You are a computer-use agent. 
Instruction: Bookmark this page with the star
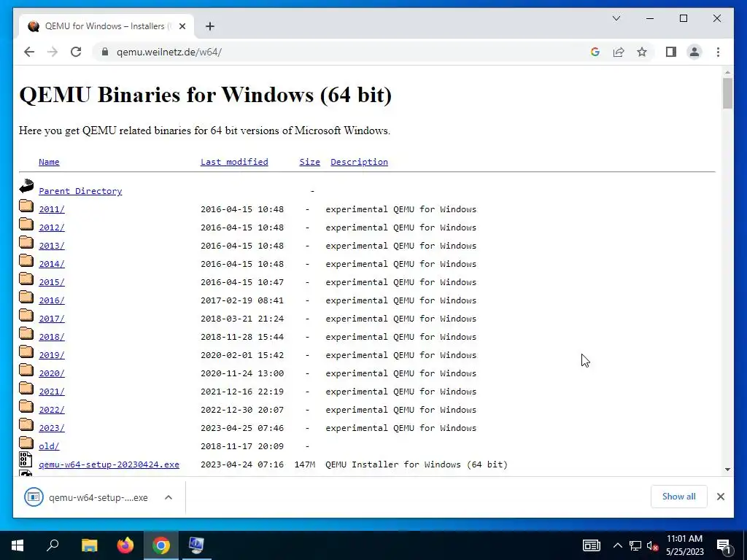pos(642,52)
